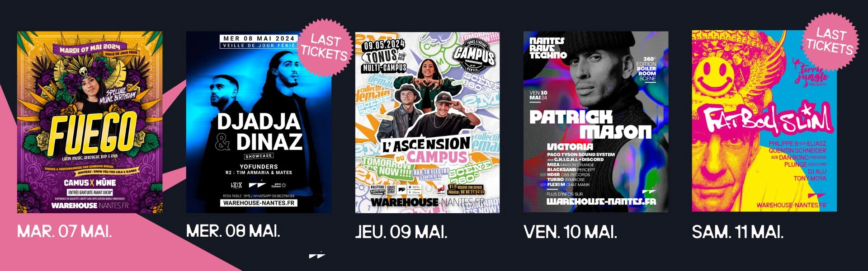Click the VEN. 10 MAI. date label
Image resolution: width=868 pixels, height=271 pixels.
pos(571,232)
